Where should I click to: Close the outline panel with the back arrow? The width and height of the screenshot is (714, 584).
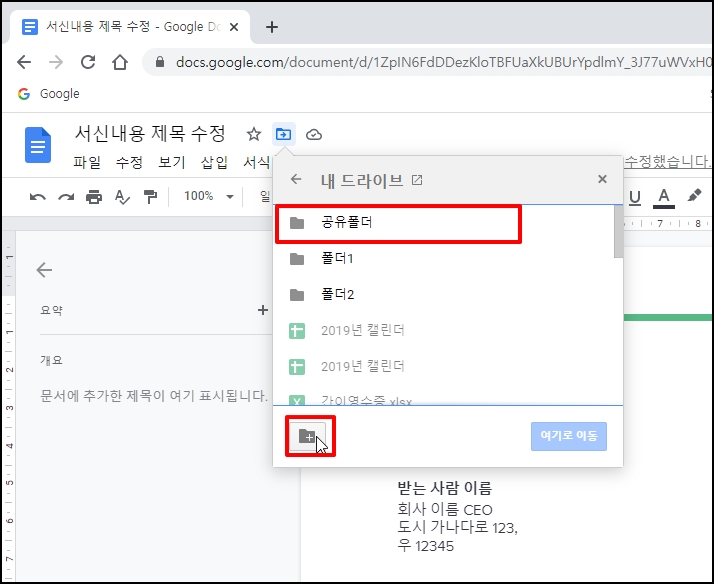(44, 269)
